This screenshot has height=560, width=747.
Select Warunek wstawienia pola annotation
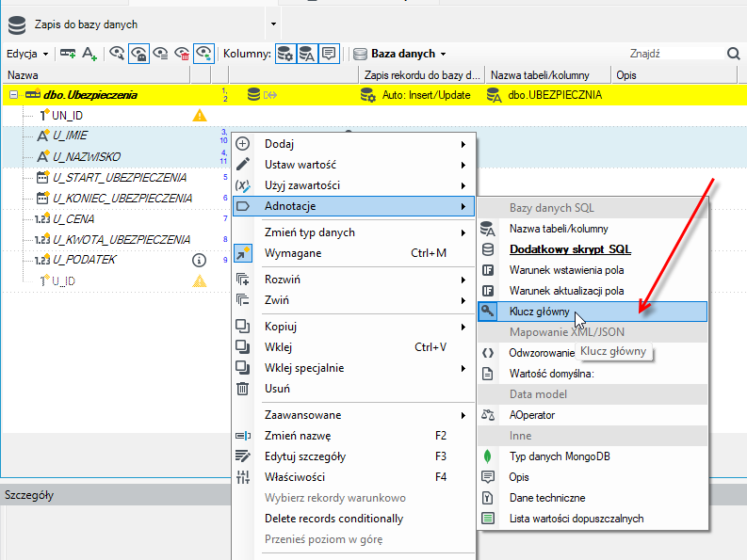tap(593, 270)
